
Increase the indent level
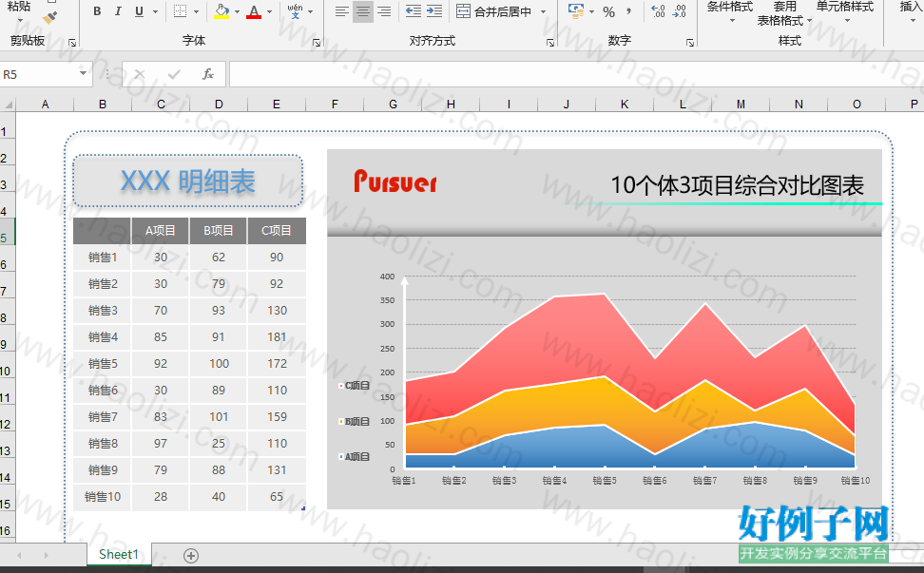pyautogui.click(x=434, y=11)
